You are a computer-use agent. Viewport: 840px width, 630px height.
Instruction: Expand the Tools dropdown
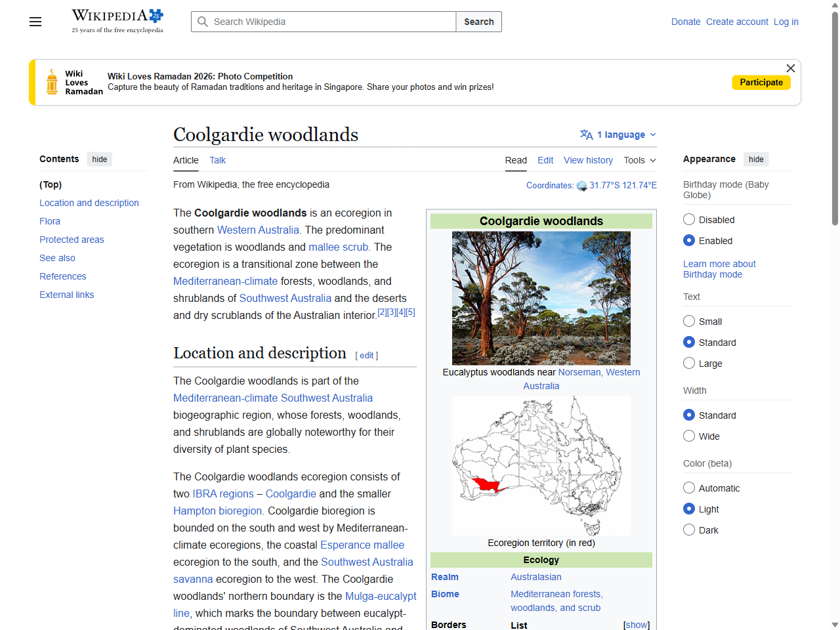coord(639,160)
